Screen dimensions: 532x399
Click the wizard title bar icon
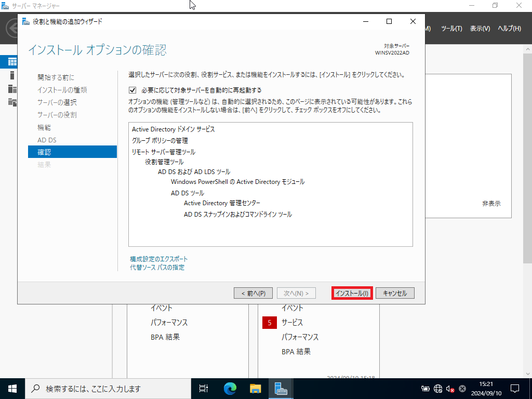click(x=26, y=21)
